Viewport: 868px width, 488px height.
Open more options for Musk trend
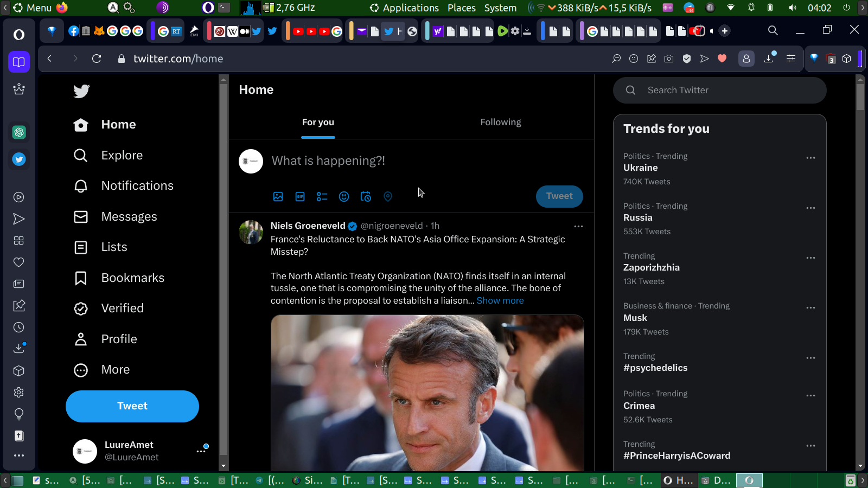[x=810, y=307]
